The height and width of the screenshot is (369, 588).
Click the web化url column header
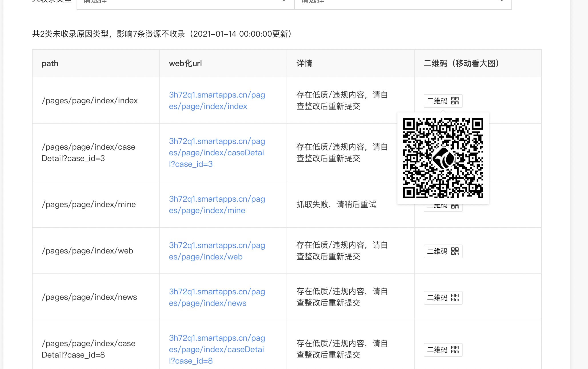pos(223,63)
